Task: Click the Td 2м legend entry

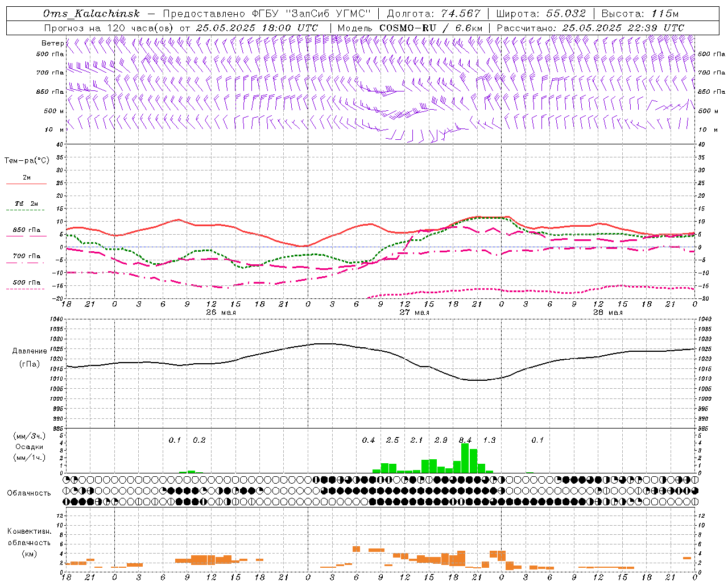Action: pyautogui.click(x=26, y=203)
